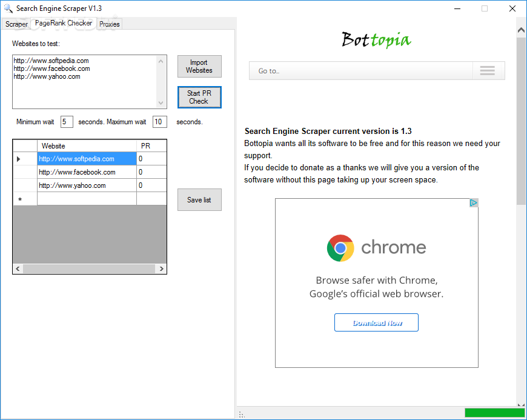
Task: Click the 'Search Engine Scraper current version' heading
Action: pyautogui.click(x=328, y=131)
